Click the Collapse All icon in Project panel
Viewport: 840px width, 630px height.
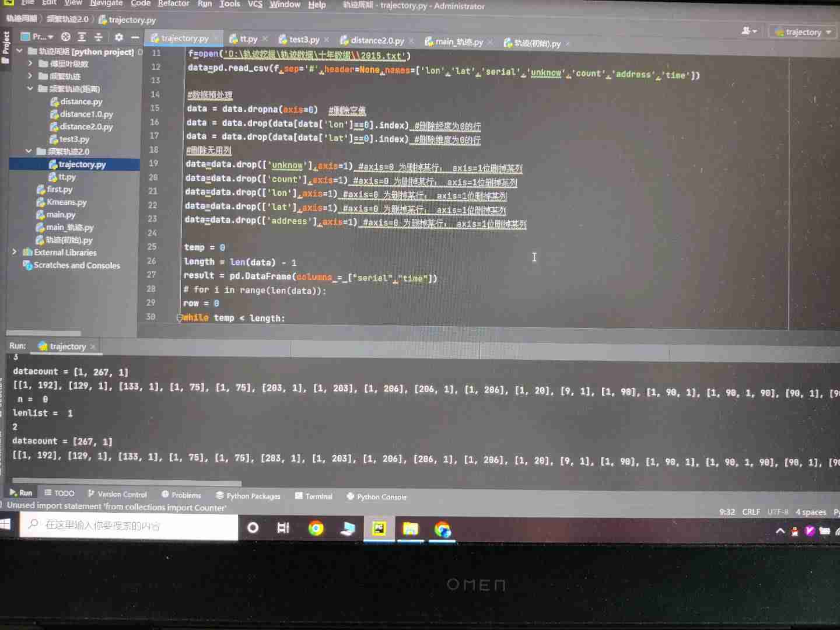click(98, 37)
